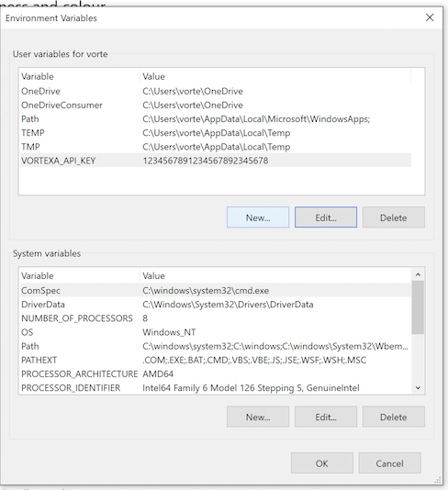Click Edit under System variables
This screenshot has width=448, height=490.
(326, 417)
